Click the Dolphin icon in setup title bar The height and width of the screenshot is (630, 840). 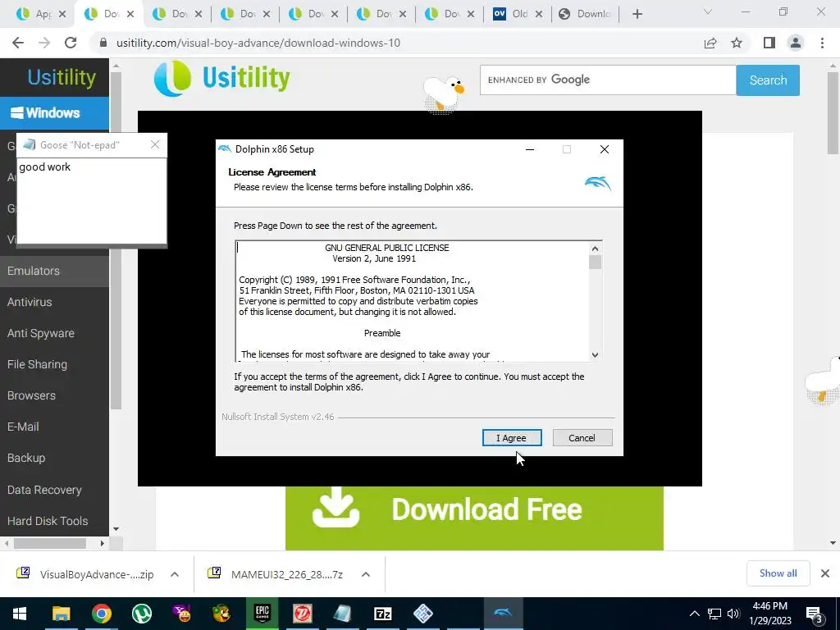[225, 149]
